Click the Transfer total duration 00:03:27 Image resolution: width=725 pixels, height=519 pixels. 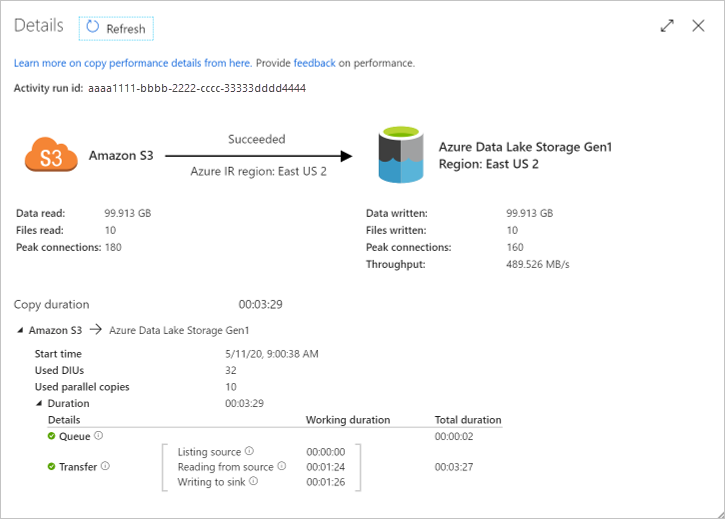[x=454, y=467]
